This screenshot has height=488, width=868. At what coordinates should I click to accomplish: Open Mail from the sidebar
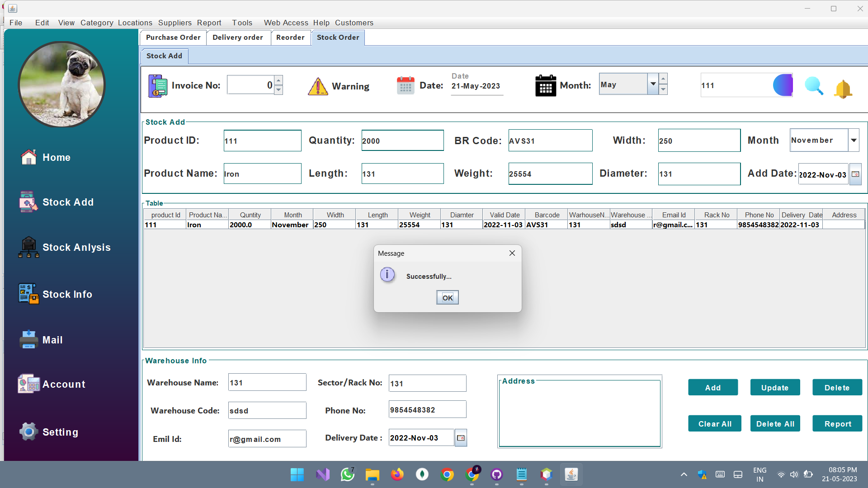[52, 340]
